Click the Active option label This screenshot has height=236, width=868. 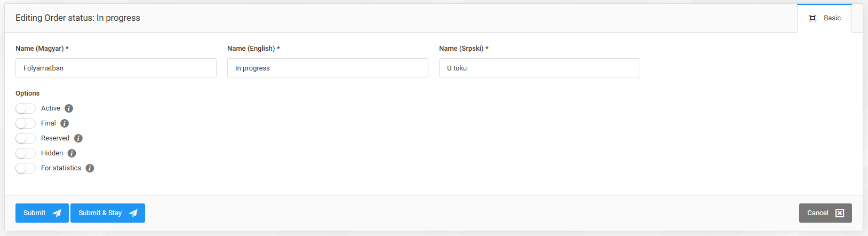51,108
